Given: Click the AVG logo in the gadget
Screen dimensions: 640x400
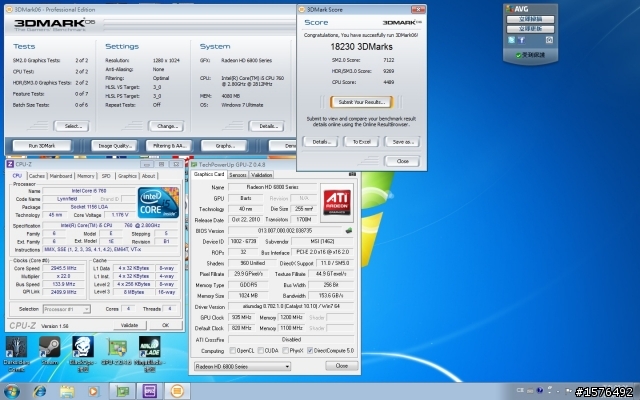Looking at the screenshot, I should (518, 9).
